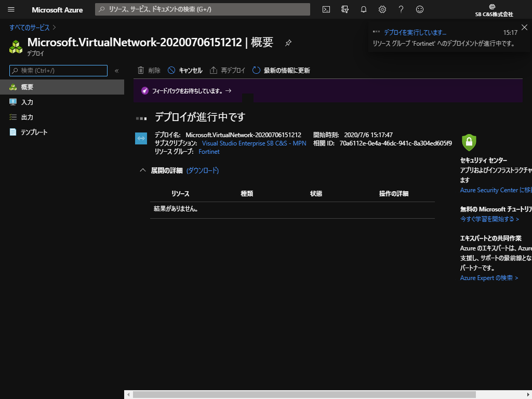Pin the deployment blade with pushpin
Screen dimensions: 532x399
288,43
